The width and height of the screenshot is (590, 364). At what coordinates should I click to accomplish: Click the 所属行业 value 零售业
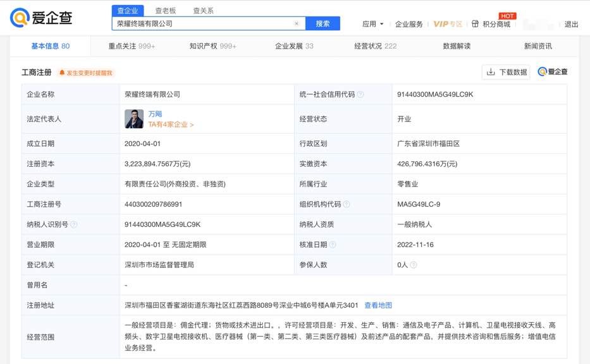[407, 184]
